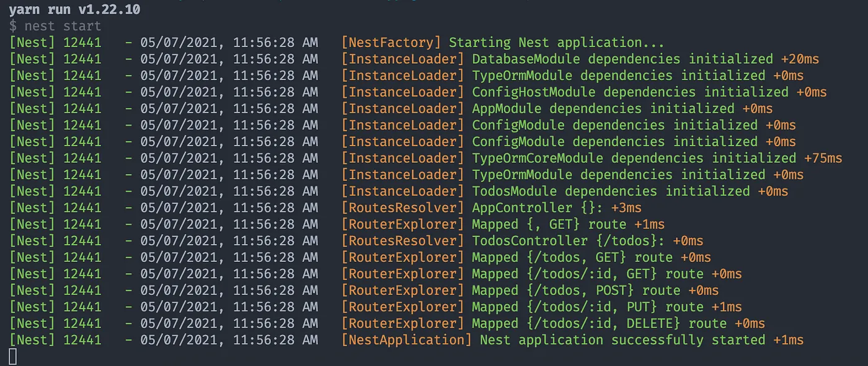The height and width of the screenshot is (366, 868).
Task: Select the TodosModule dependencies initialized line
Action: coord(610,191)
